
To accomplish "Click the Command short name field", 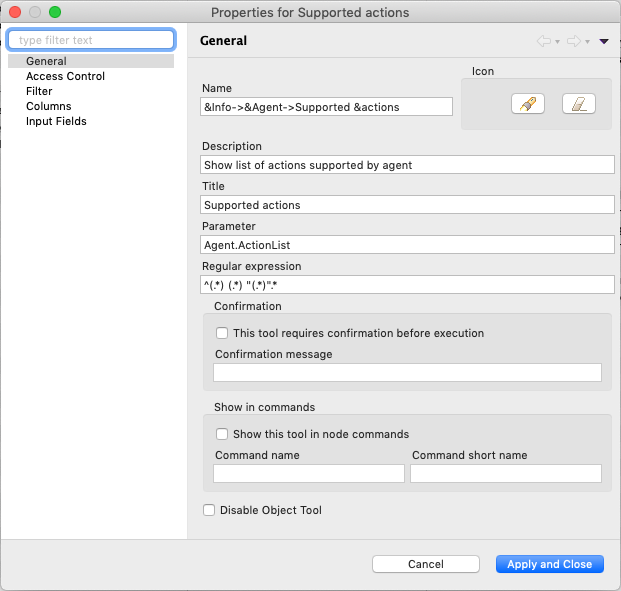I will 505,474.
